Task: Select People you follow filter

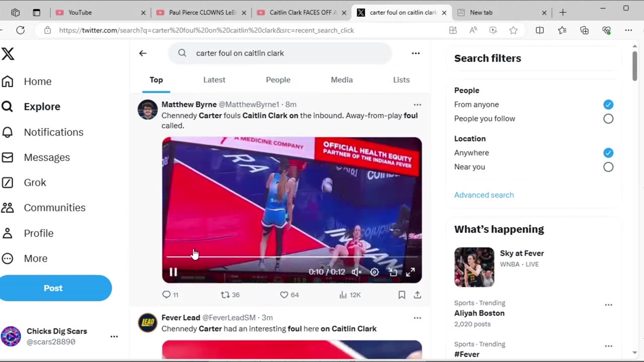Action: pyautogui.click(x=608, y=119)
